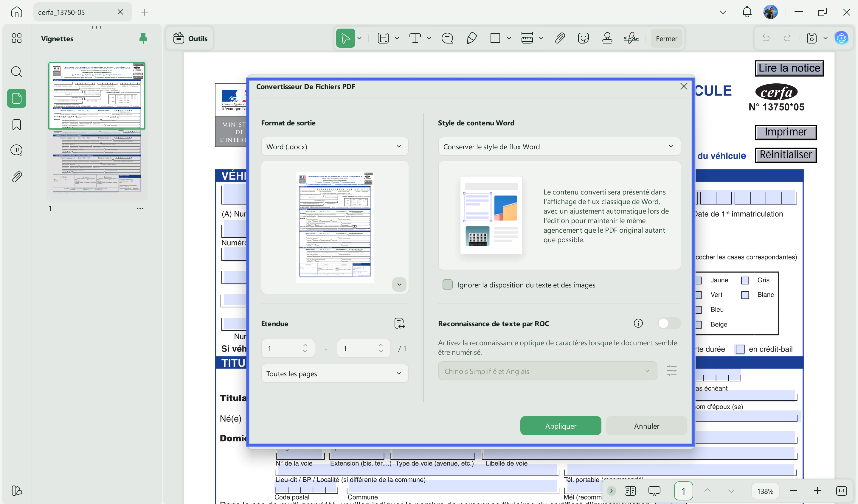
Task: Open notifications bell
Action: point(747,12)
